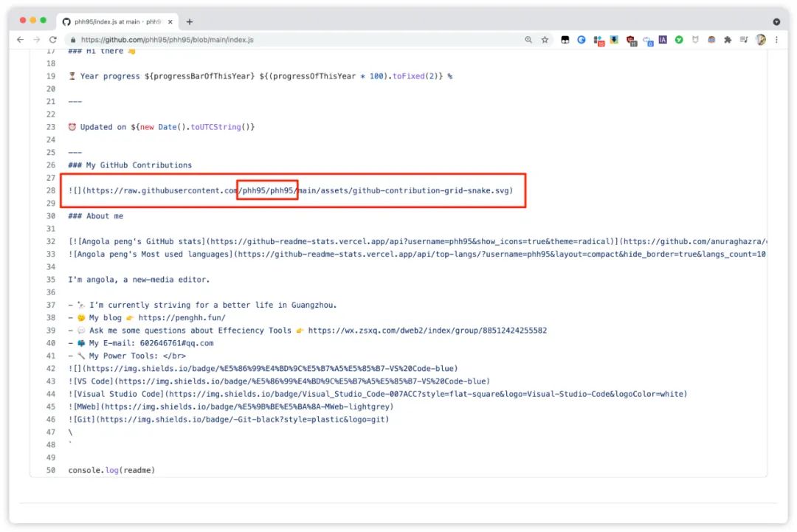Click the 'My GitHub Contributions' heading line
This screenshot has height=532, width=797.
(x=130, y=165)
